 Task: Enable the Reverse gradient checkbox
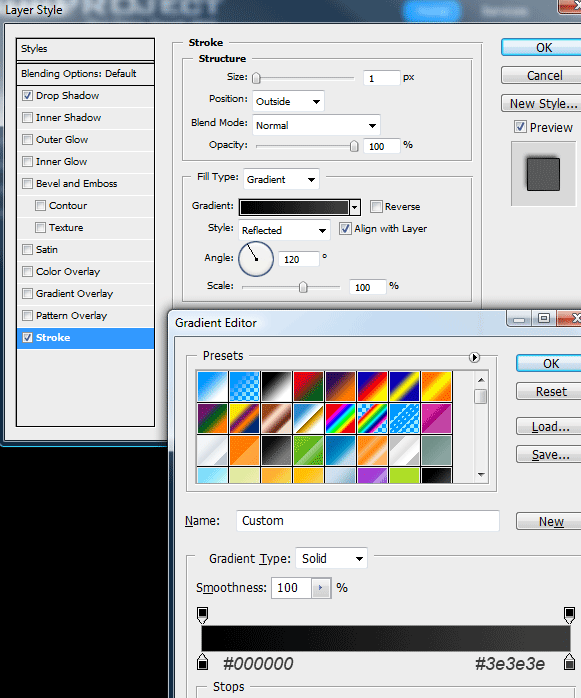tap(376, 207)
